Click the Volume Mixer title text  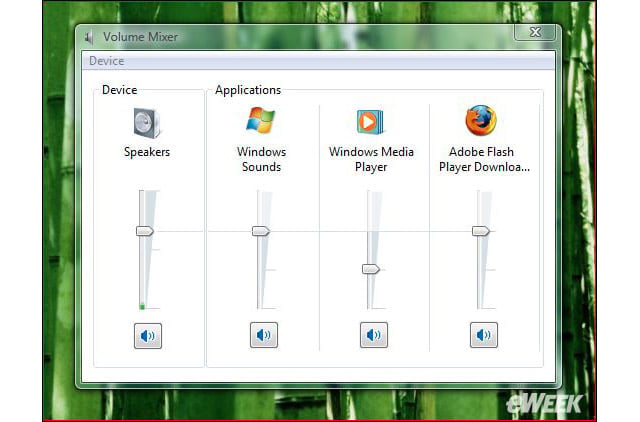pos(140,37)
